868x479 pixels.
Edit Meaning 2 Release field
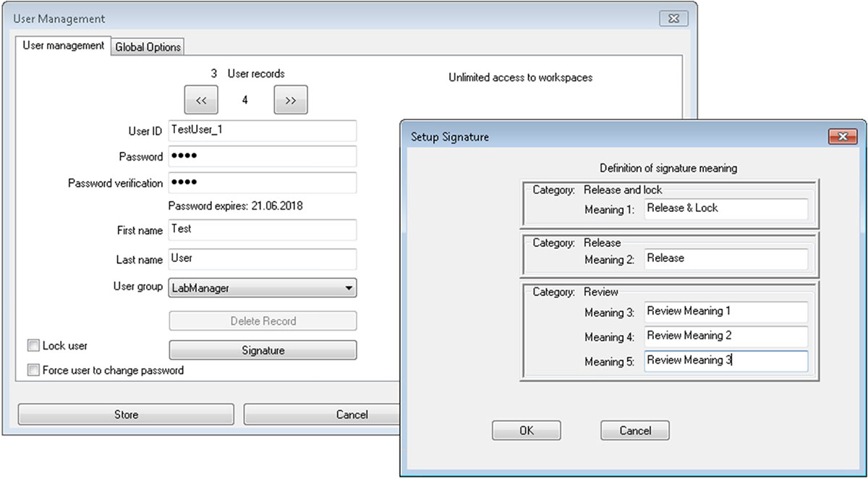(x=726, y=258)
